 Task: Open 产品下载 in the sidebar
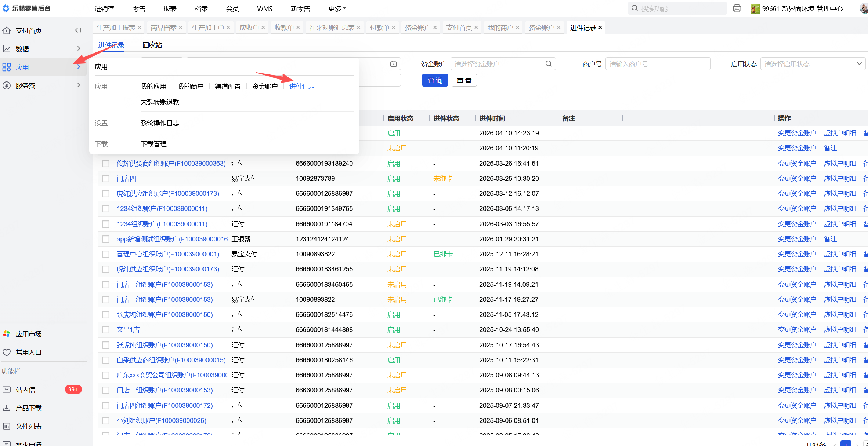[x=28, y=408]
